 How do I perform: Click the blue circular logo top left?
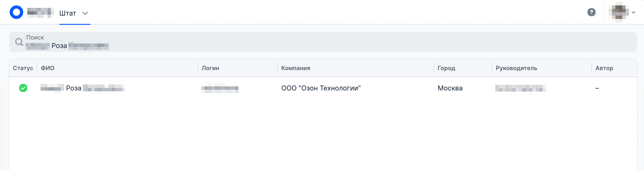pos(16,12)
